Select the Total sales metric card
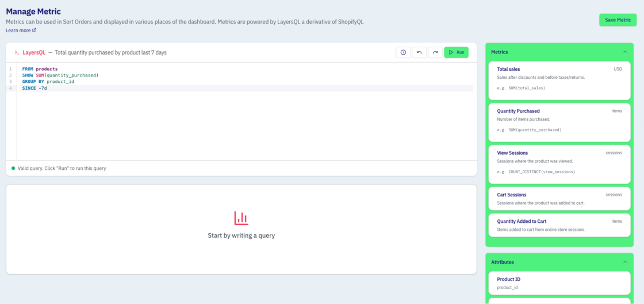 point(559,81)
